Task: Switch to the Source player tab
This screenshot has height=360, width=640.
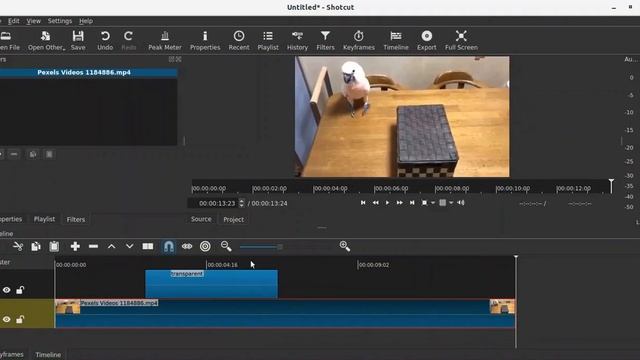Action: pos(201,219)
